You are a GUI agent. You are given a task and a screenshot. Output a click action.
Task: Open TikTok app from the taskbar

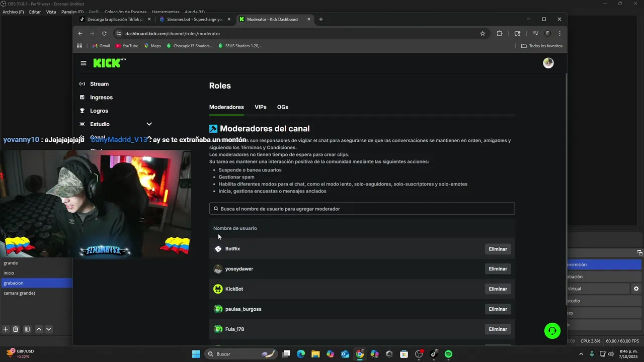[434, 354]
